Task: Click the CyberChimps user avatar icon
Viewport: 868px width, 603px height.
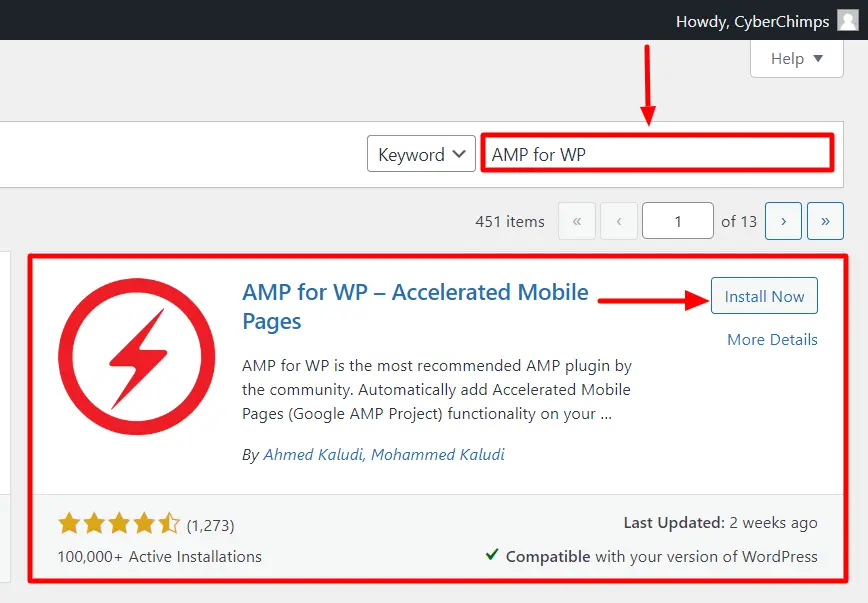Action: click(x=847, y=20)
